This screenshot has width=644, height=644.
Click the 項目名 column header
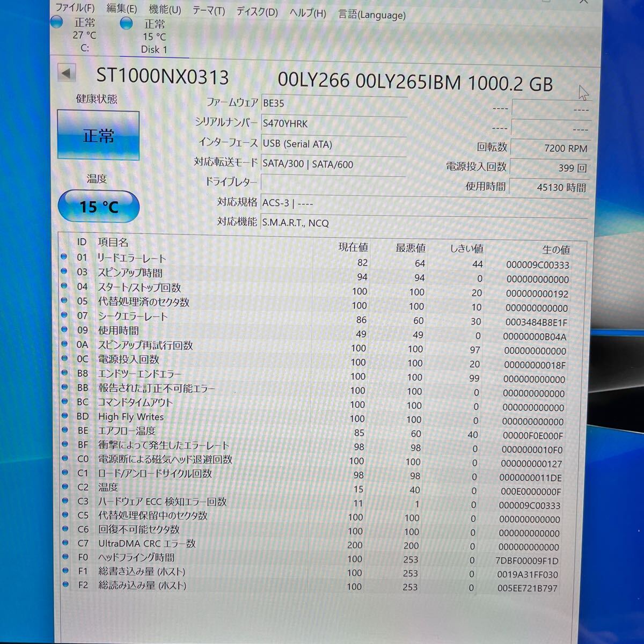113,243
